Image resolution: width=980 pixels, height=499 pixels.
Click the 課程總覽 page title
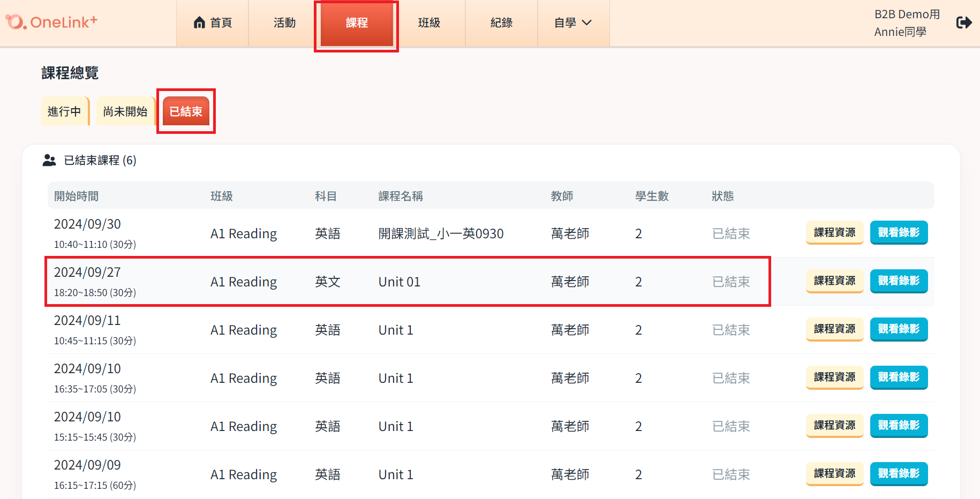click(70, 73)
